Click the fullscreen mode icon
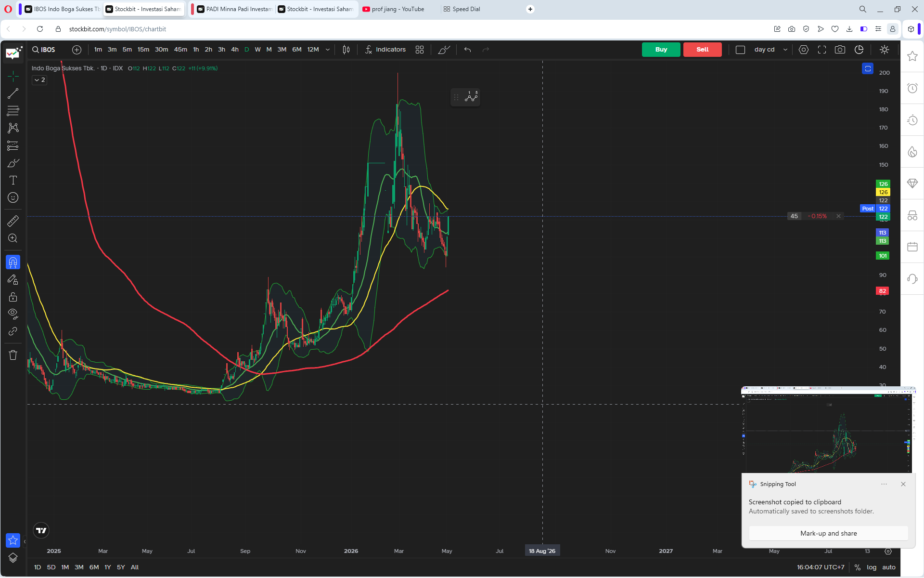Screen dimensions: 924x578 click(x=821, y=50)
